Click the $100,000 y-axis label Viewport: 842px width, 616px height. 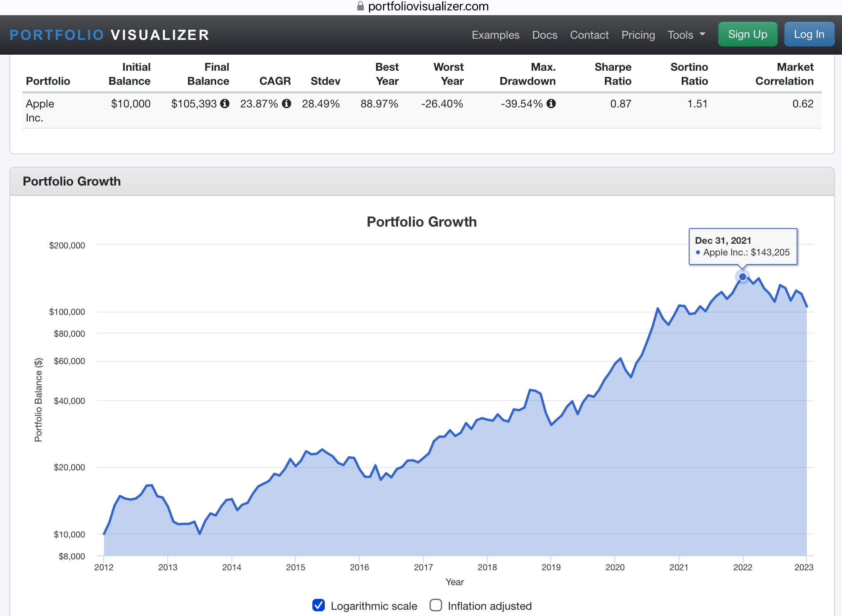point(67,312)
